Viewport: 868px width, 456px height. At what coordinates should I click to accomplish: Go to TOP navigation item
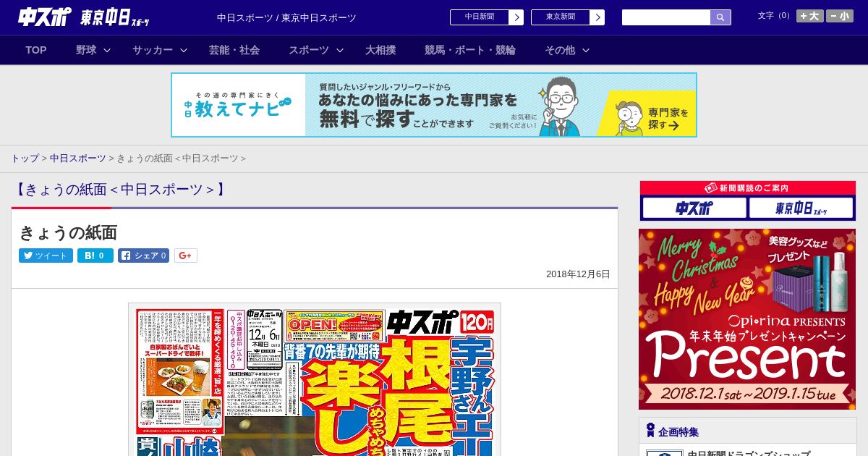click(36, 50)
